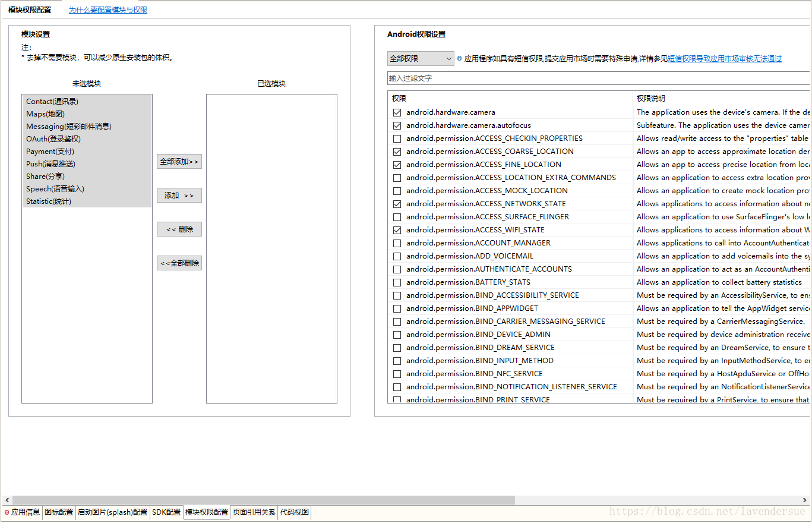
Task: Click 全部添加>> button
Action: click(179, 162)
